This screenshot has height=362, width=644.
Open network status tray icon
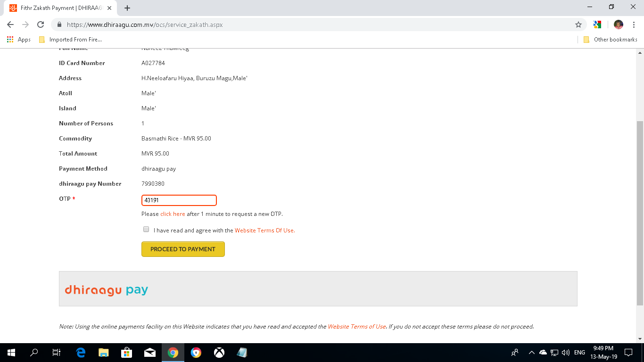(x=554, y=352)
